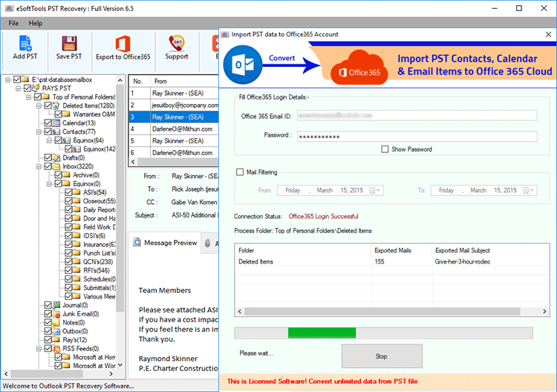The height and width of the screenshot is (392, 557).
Task: Click the Junk E-mail(0) folder icon
Action: (56, 314)
